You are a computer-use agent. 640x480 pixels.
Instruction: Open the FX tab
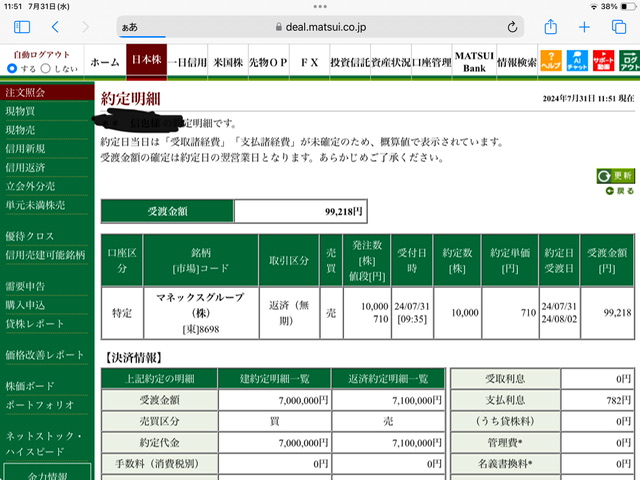pyautogui.click(x=309, y=62)
